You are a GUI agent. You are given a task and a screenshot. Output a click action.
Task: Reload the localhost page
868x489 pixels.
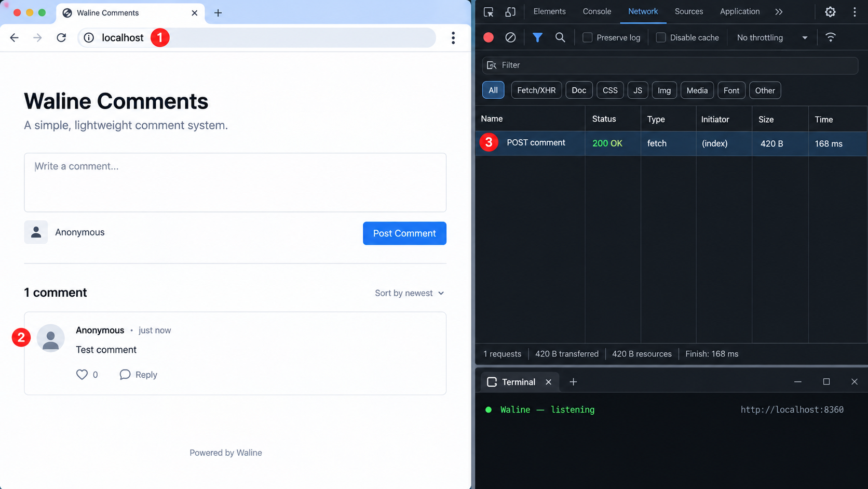pos(61,37)
